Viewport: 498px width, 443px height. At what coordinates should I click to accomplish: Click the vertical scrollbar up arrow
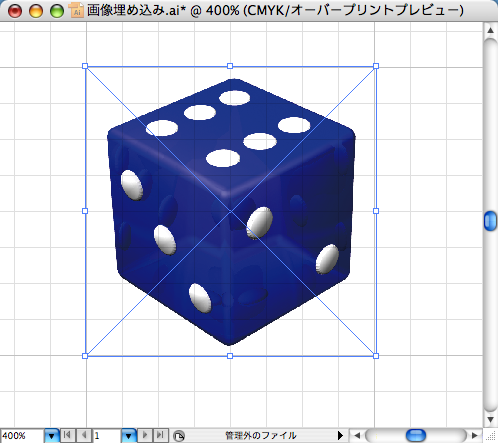490,30
